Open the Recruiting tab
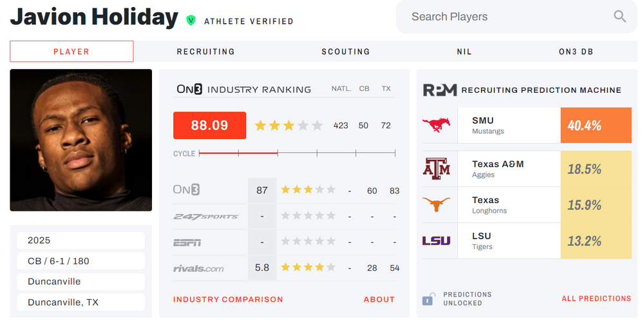 (x=206, y=52)
